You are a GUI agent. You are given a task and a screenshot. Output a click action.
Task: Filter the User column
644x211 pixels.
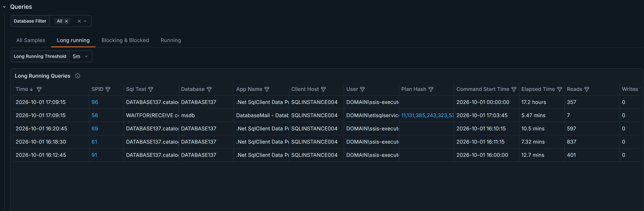pos(362,90)
